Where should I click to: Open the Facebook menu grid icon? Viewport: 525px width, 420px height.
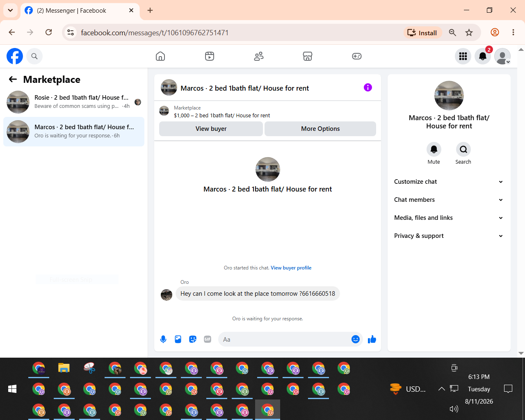click(463, 56)
